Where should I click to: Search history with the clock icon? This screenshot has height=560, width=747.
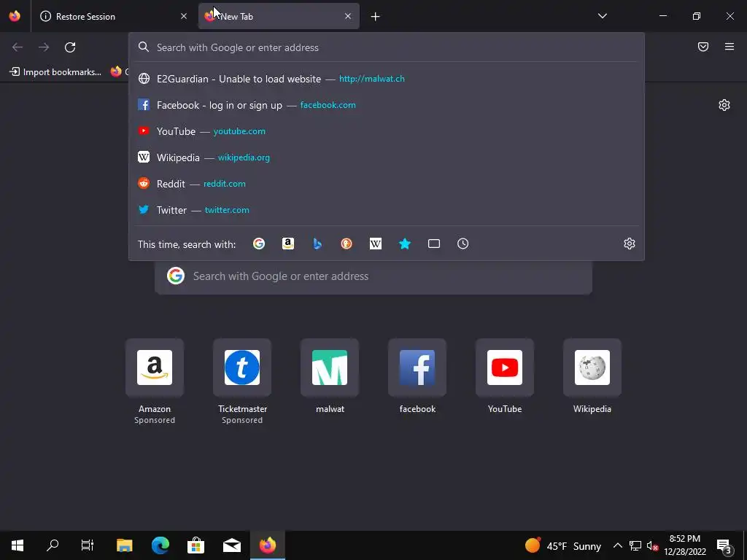[462, 244]
